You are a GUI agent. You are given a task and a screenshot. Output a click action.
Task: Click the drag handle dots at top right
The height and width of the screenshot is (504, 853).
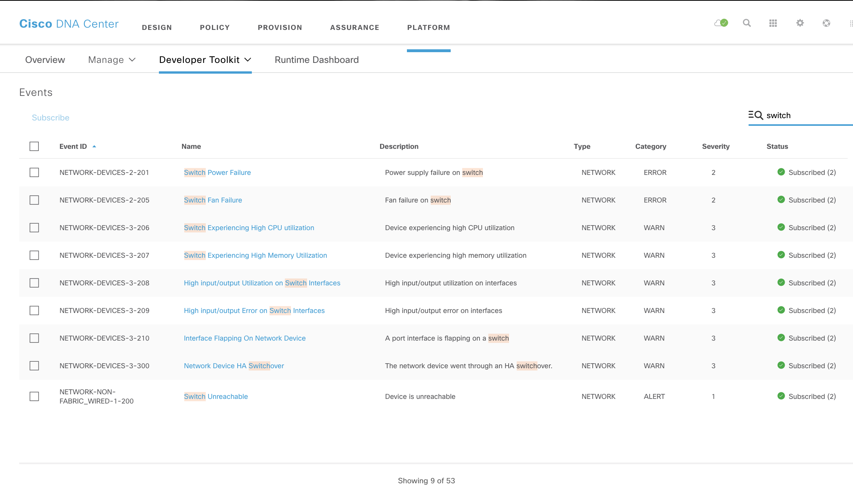(x=851, y=23)
